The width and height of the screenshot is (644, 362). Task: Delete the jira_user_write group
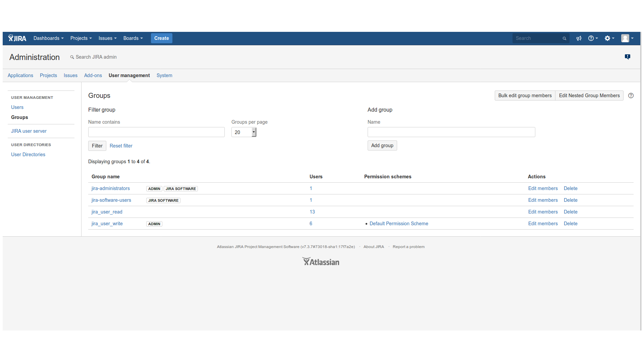pyautogui.click(x=571, y=224)
